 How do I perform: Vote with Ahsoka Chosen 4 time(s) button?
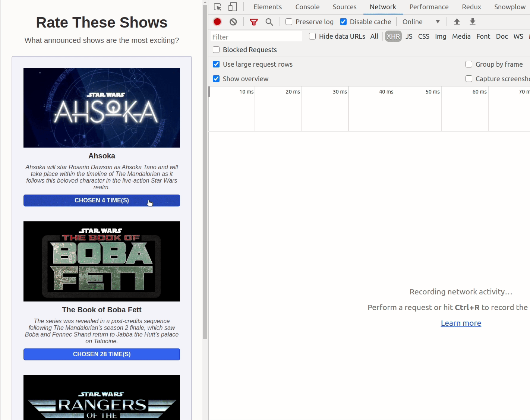pos(102,200)
